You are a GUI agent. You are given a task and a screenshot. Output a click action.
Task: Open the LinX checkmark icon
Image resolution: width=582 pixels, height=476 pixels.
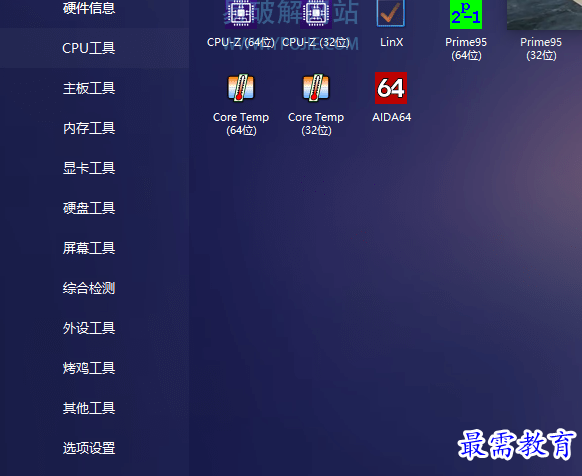point(391,13)
